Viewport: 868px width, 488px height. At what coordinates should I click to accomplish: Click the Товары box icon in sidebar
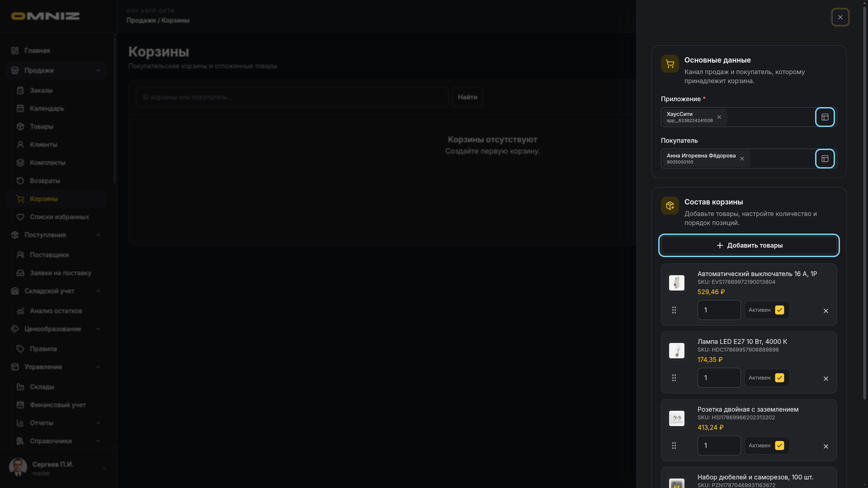pos(20,127)
